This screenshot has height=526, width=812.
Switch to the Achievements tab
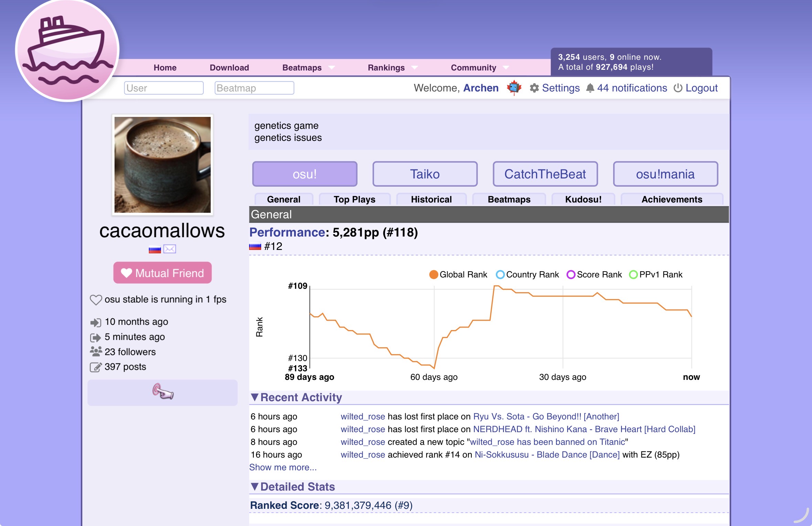coord(672,199)
